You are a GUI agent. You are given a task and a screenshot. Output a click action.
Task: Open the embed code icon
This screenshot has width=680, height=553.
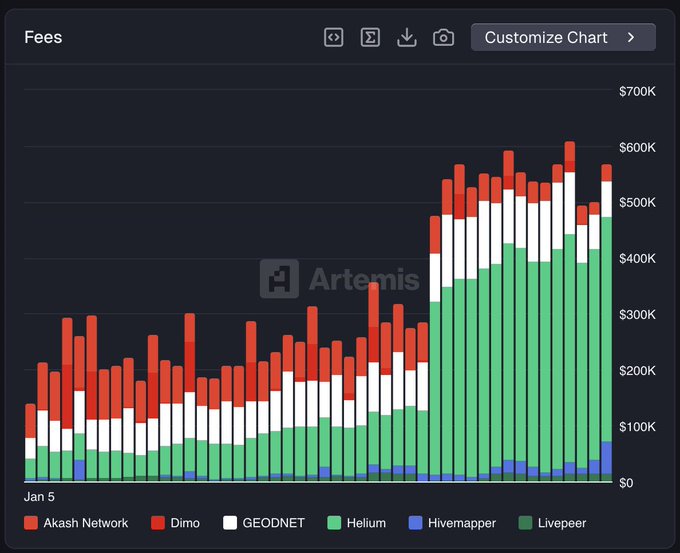(x=333, y=37)
